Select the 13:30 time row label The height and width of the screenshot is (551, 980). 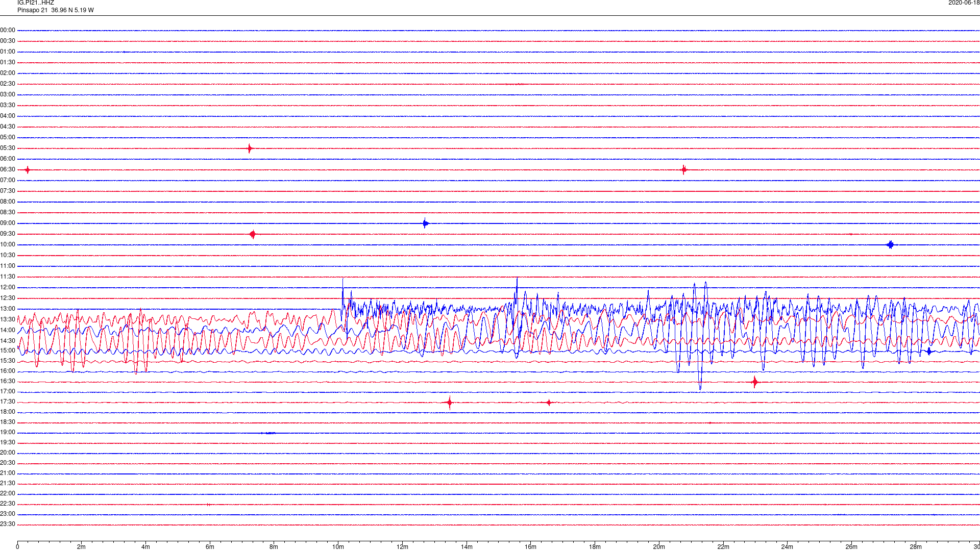pyautogui.click(x=8, y=319)
